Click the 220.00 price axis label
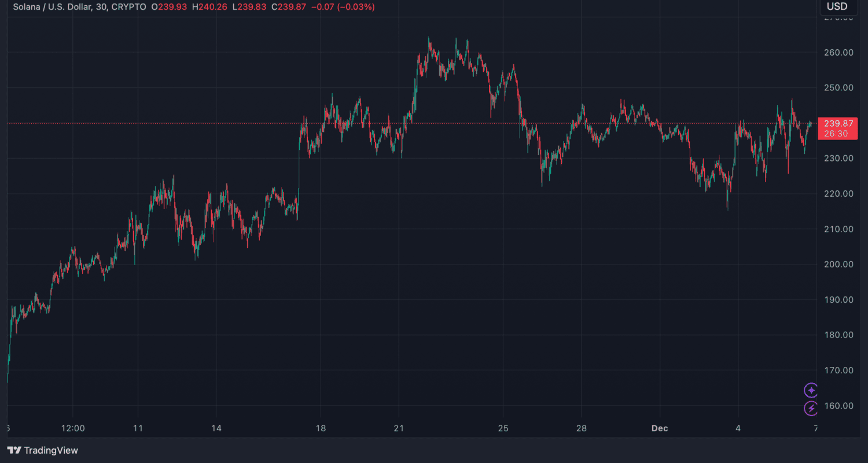The height and width of the screenshot is (463, 868). tap(838, 194)
